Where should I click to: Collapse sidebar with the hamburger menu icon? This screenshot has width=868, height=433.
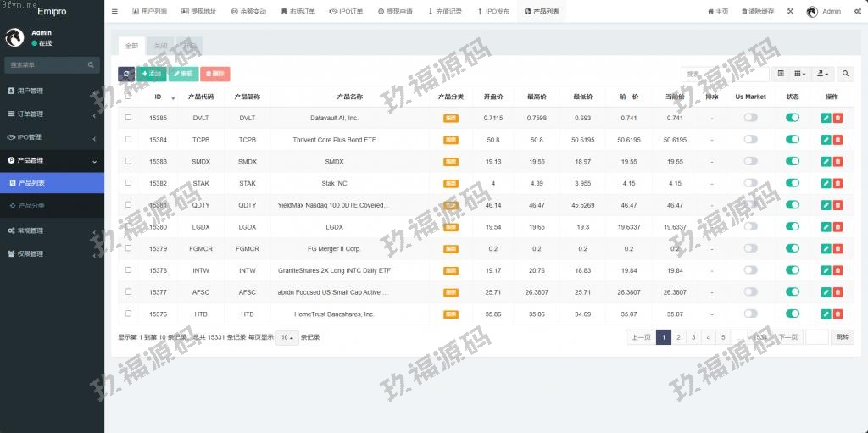point(114,12)
